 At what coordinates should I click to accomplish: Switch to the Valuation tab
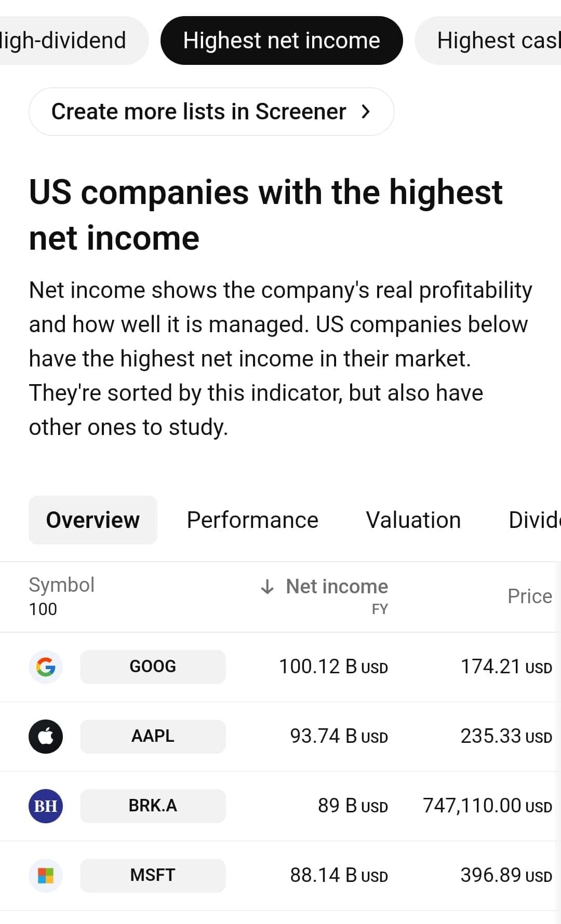(413, 520)
